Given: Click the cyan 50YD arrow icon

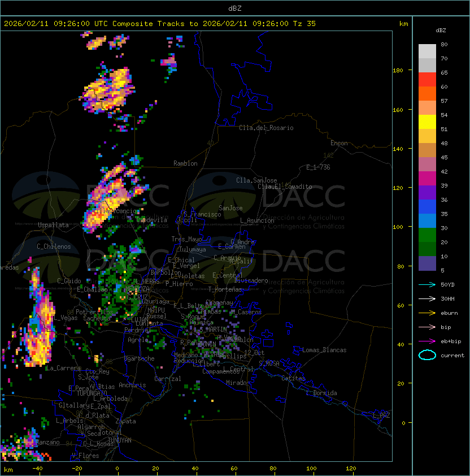Looking at the screenshot, I should click(427, 285).
